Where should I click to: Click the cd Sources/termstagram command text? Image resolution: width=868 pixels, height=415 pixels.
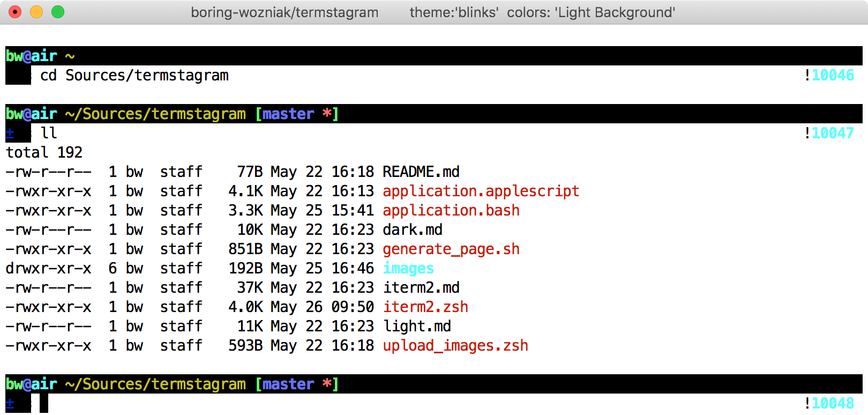pos(134,75)
